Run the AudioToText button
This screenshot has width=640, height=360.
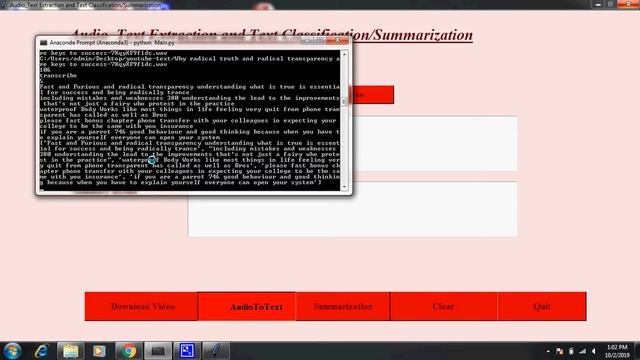click(247, 306)
